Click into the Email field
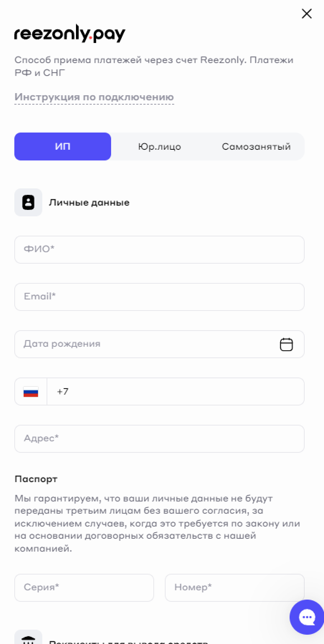The width and height of the screenshot is (324, 644). coord(159,297)
